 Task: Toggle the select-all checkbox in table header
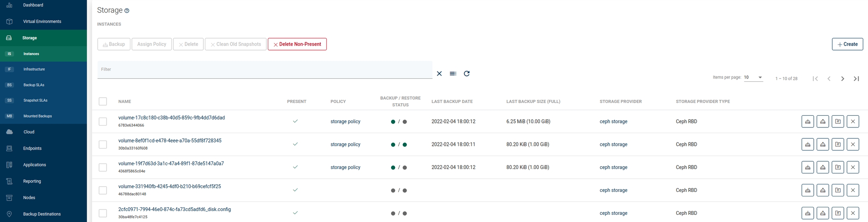pyautogui.click(x=103, y=101)
